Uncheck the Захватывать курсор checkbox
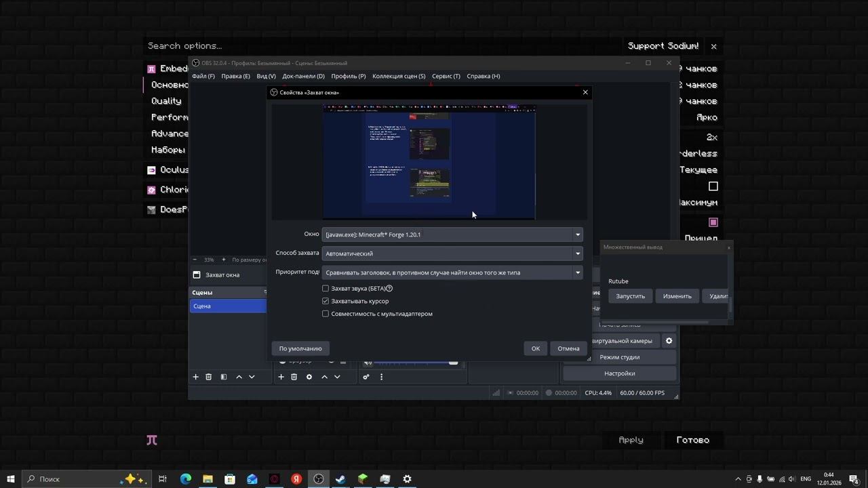Screen dimensions: 868x488 point(325,301)
